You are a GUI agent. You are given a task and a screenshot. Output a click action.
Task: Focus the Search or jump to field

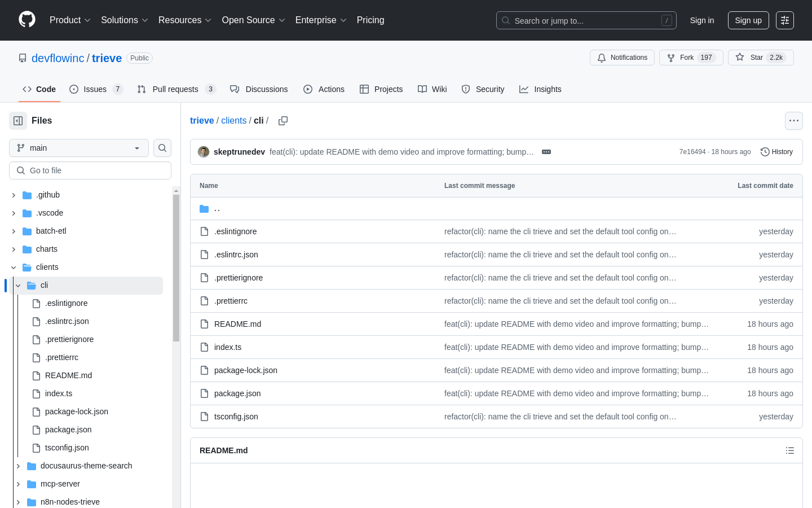pyautogui.click(x=586, y=20)
